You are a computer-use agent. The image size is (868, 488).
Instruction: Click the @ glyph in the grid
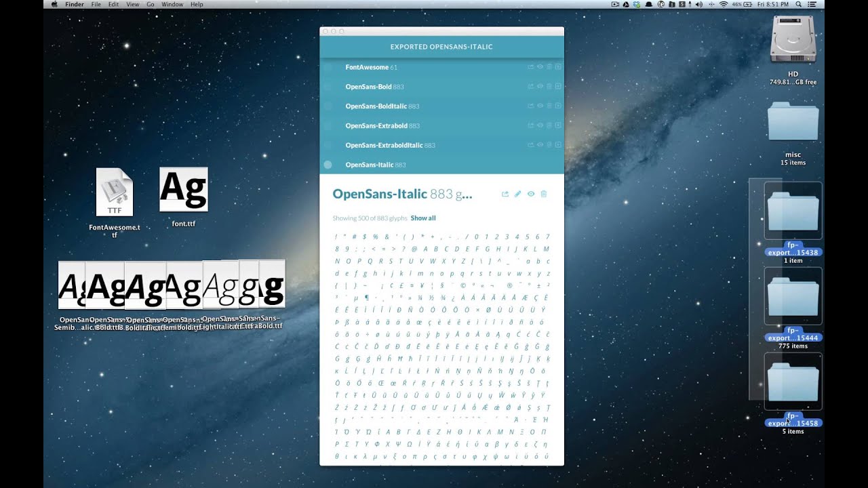[x=414, y=249]
